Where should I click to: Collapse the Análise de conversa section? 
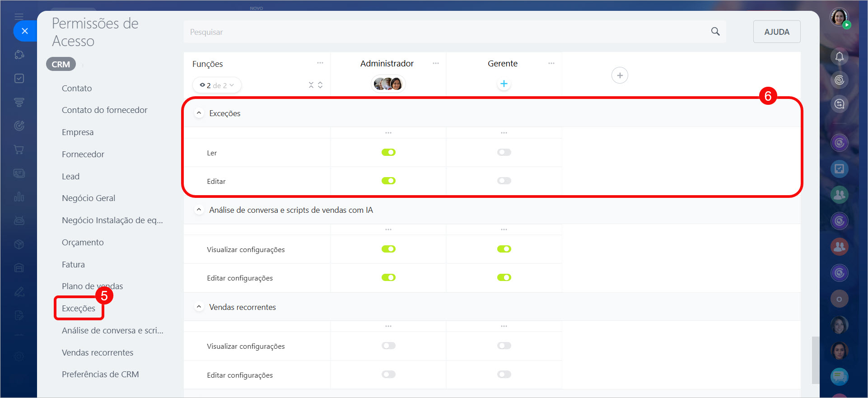coord(199,210)
